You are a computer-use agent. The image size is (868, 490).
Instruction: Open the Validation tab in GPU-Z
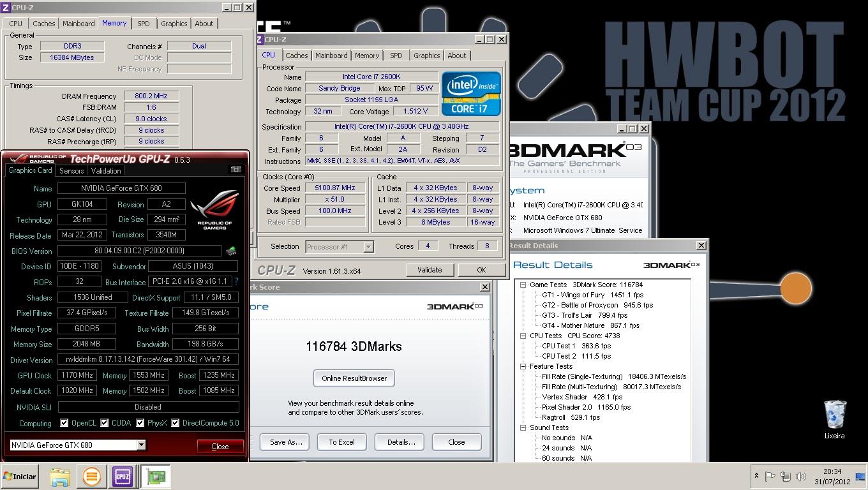pyautogui.click(x=106, y=170)
